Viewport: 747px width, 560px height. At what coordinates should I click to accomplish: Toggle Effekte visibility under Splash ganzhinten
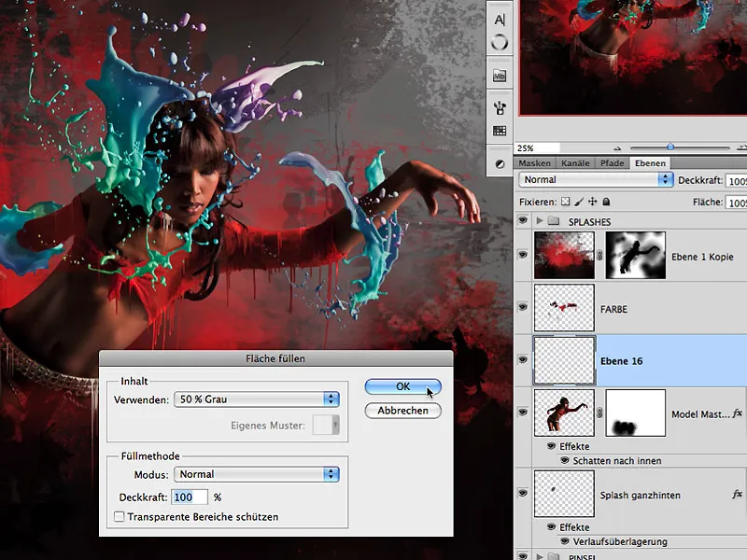tap(551, 527)
